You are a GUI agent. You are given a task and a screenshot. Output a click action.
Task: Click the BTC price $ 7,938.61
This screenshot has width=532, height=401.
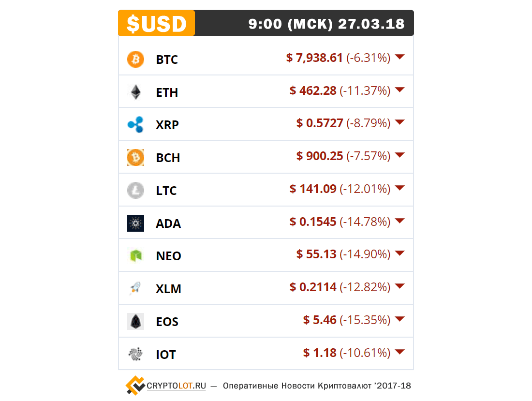point(314,58)
